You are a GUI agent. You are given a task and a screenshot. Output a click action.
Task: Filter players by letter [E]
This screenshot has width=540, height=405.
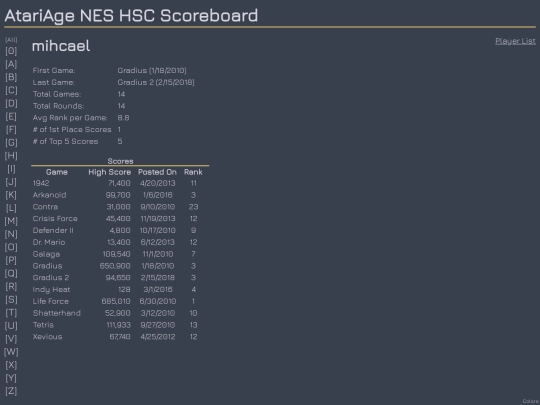[11, 116]
